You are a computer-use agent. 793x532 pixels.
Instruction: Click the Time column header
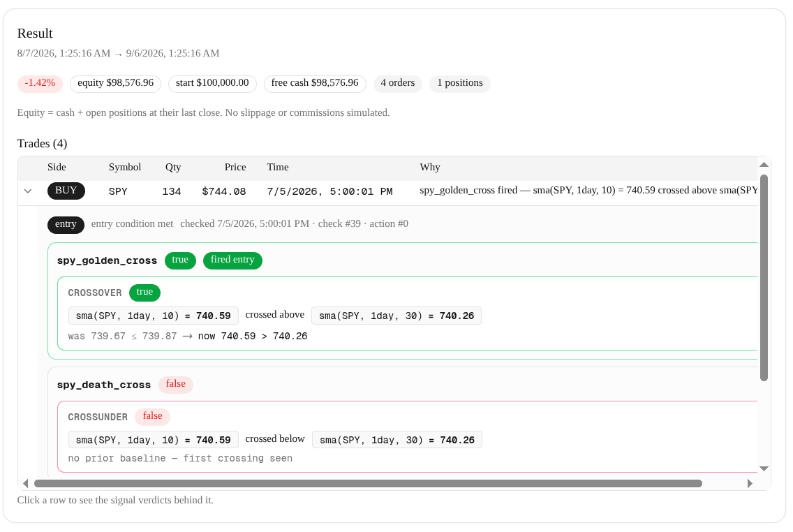pos(278,168)
